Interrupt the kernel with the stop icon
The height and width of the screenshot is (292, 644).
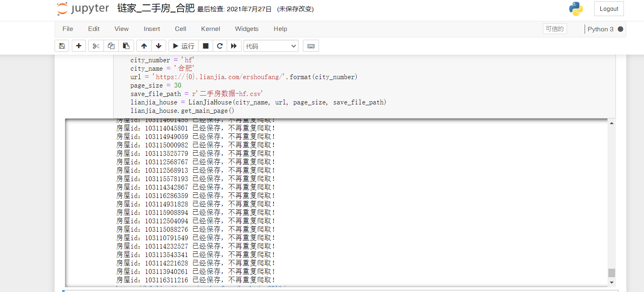click(205, 46)
